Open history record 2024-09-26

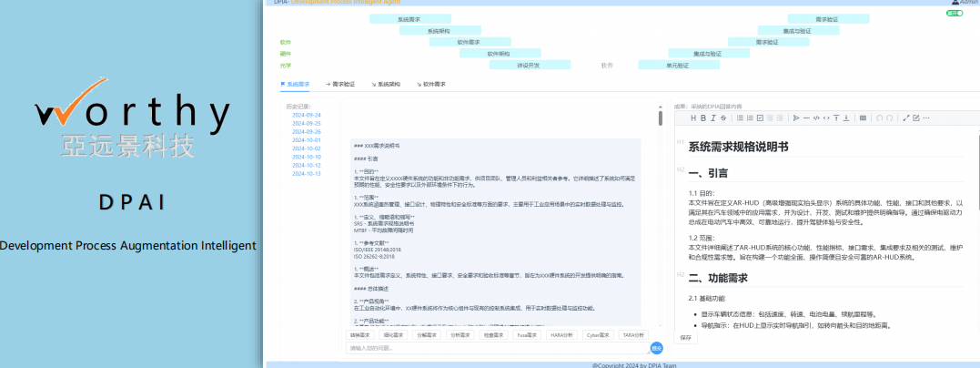pyautogui.click(x=307, y=131)
